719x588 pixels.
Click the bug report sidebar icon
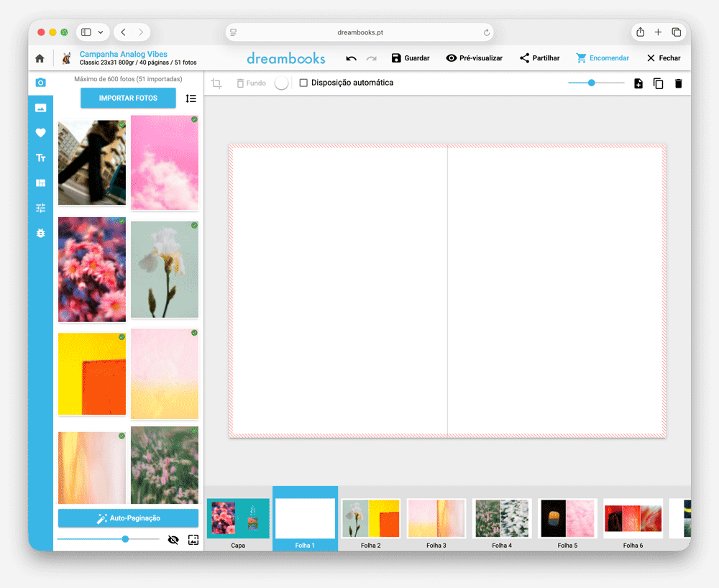40,233
